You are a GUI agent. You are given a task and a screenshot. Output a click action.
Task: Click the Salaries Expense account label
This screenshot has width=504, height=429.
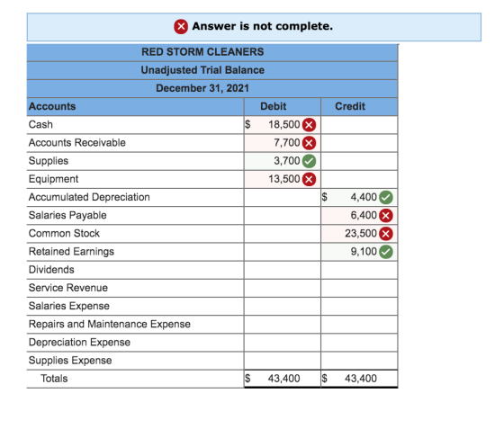pyautogui.click(x=69, y=306)
